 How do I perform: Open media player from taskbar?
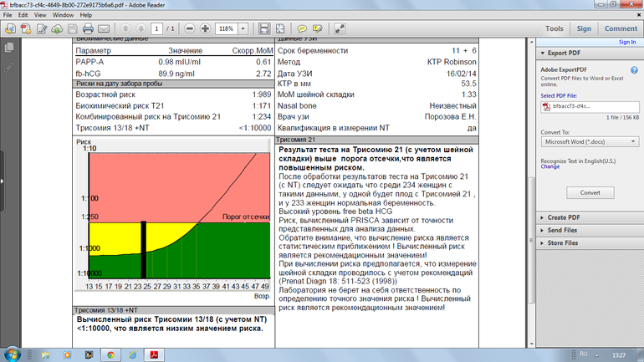[67, 355]
